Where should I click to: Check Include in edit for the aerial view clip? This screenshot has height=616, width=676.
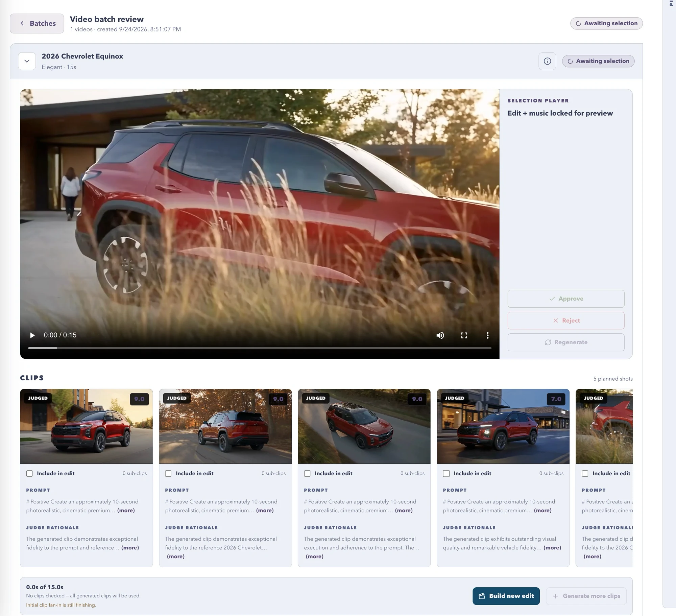(x=307, y=473)
